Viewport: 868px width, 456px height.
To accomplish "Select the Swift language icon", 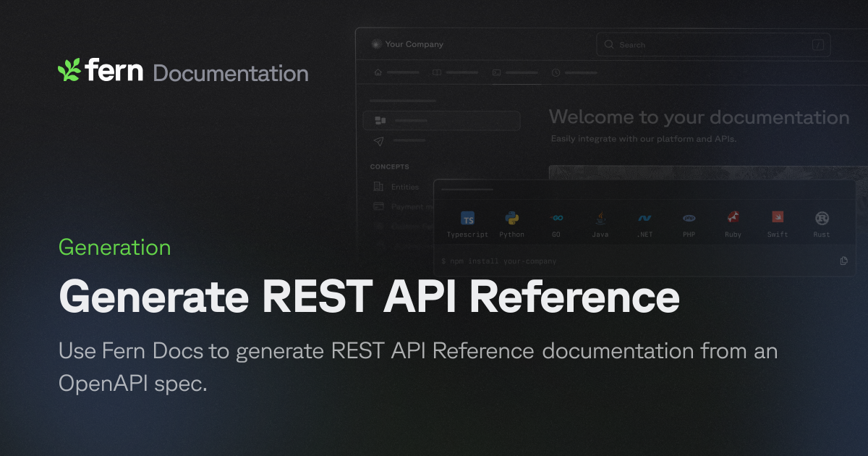I will point(778,217).
